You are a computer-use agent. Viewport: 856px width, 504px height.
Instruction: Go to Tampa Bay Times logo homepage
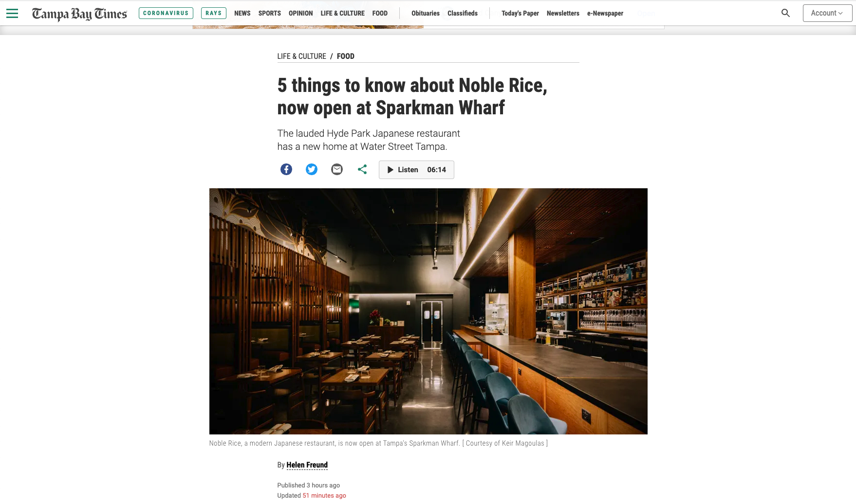click(79, 14)
